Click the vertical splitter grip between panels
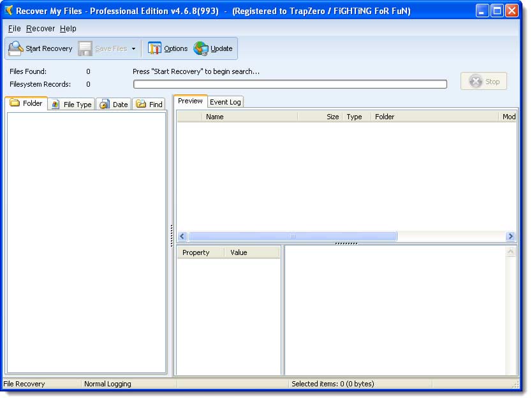 tap(172, 235)
